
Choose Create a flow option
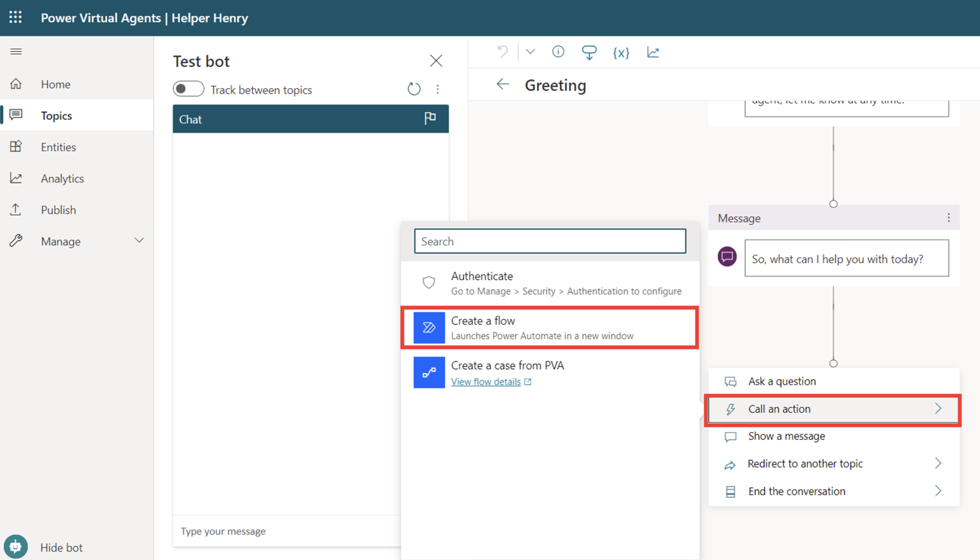click(x=549, y=328)
